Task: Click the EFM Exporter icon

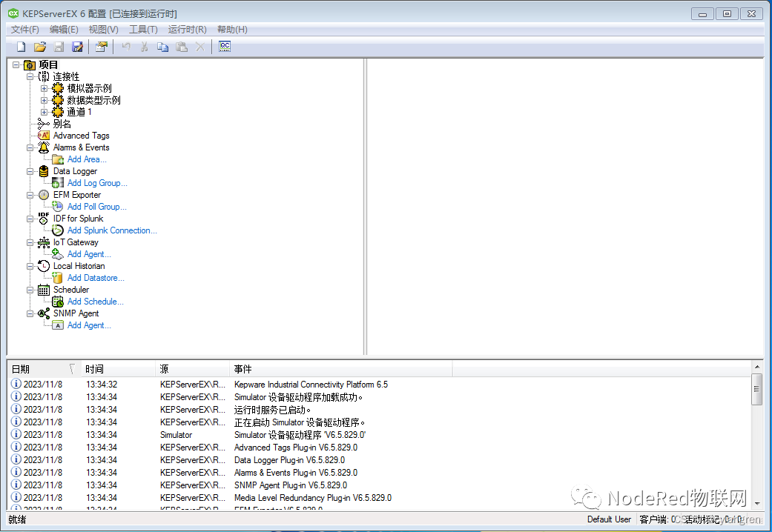Action: (43, 195)
